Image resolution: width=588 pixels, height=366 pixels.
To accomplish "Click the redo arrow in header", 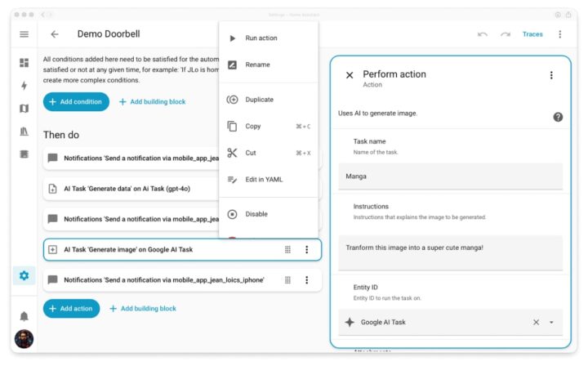I will pos(506,34).
